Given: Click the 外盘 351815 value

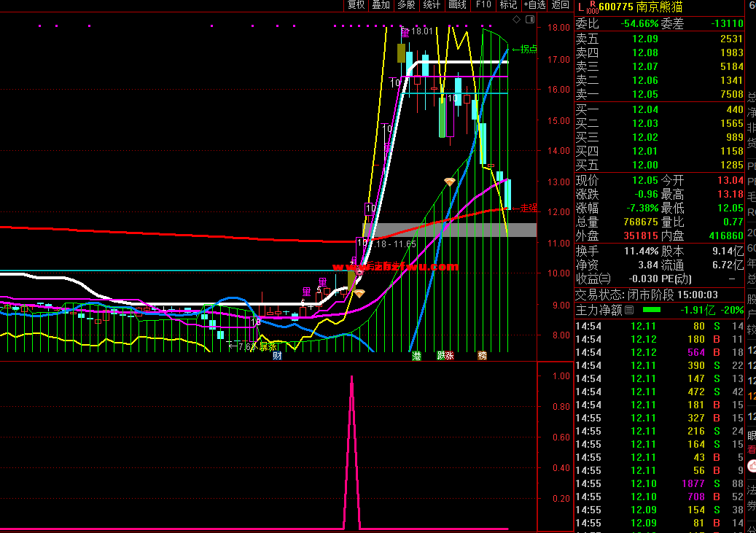Looking at the screenshot, I should (640, 236).
